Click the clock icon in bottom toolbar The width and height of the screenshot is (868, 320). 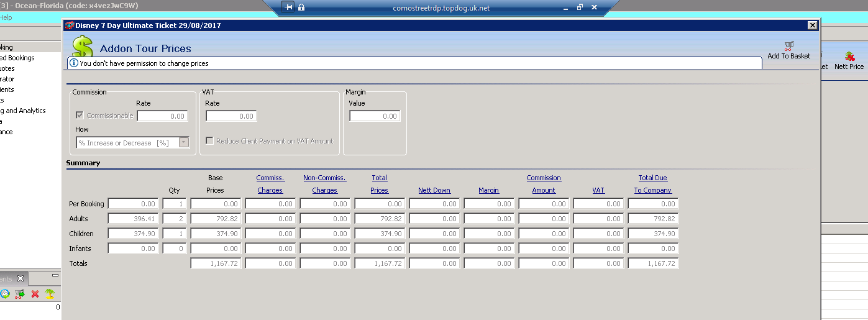5,294
